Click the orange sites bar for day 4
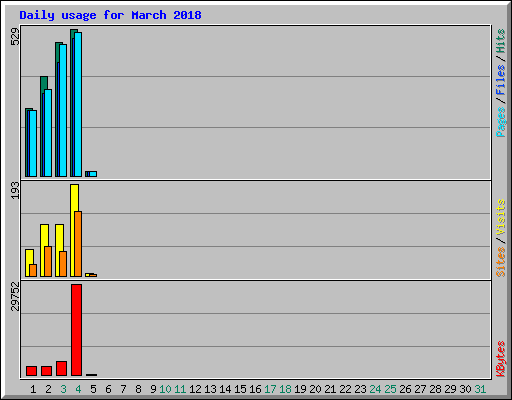 click(x=78, y=244)
